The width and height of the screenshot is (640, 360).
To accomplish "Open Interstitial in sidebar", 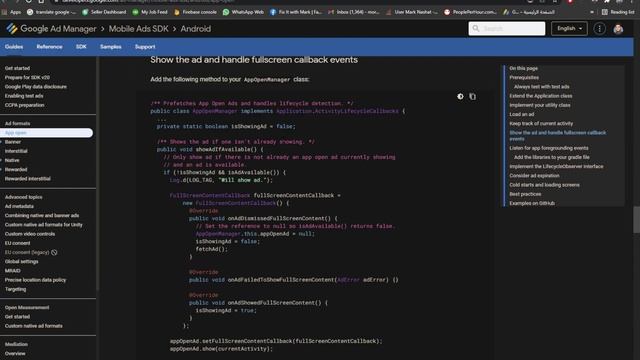I will pyautogui.click(x=16, y=151).
